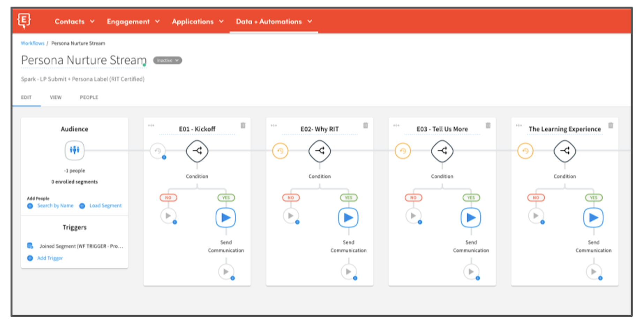644x327 pixels.
Task: Open the Inactive status dropdown
Action: [x=167, y=60]
